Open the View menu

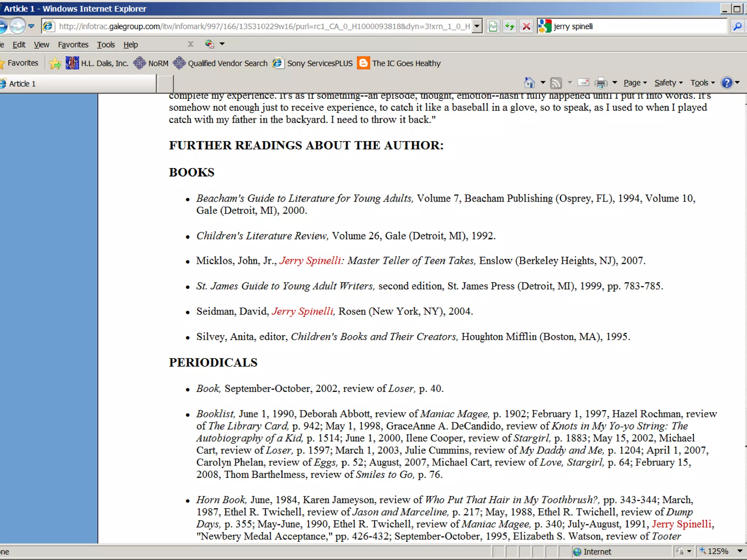(41, 44)
